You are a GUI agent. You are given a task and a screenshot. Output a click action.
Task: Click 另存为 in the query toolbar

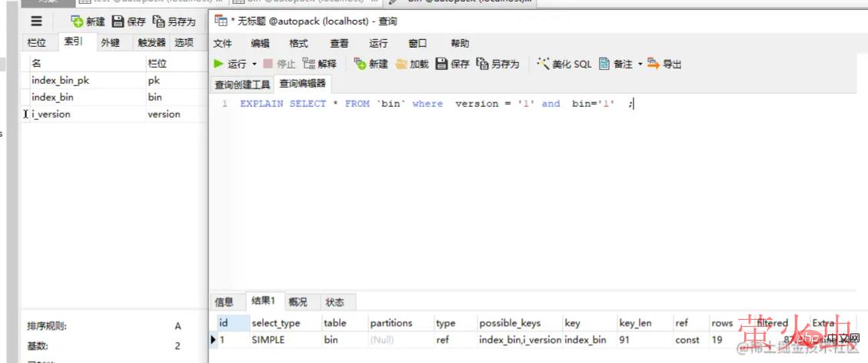click(x=497, y=64)
